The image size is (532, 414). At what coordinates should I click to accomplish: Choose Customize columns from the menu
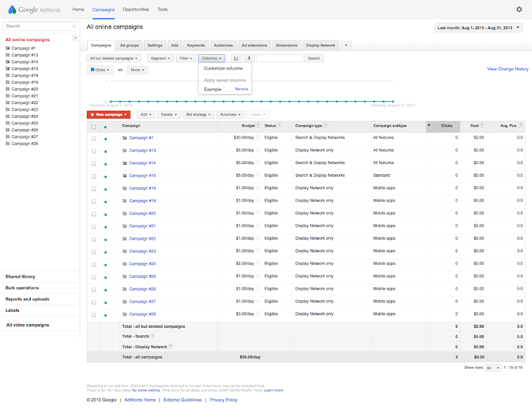pyautogui.click(x=223, y=68)
